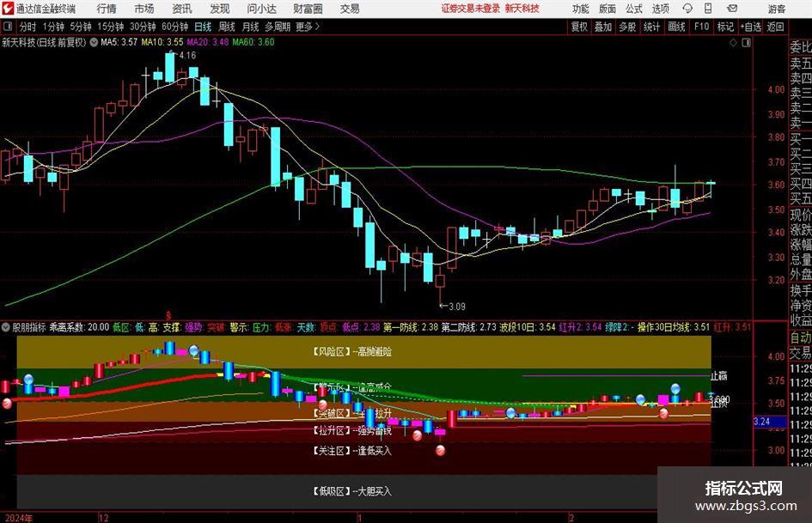Open the 选项 menu
The height and width of the screenshot is (523, 812).
click(660, 9)
